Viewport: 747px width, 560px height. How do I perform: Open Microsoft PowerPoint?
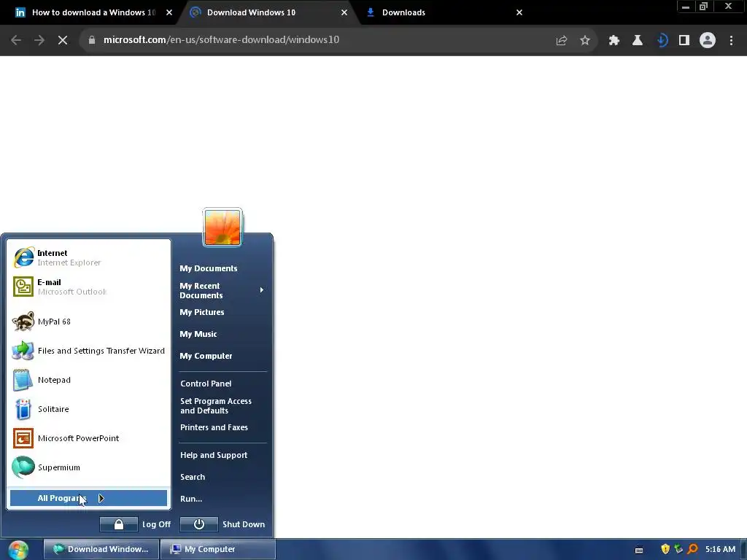click(88, 438)
